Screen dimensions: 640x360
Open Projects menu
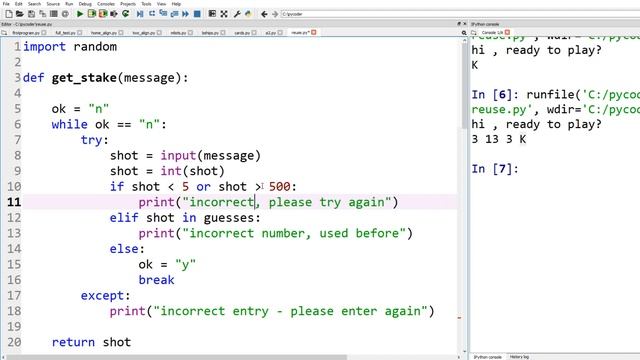point(128,4)
